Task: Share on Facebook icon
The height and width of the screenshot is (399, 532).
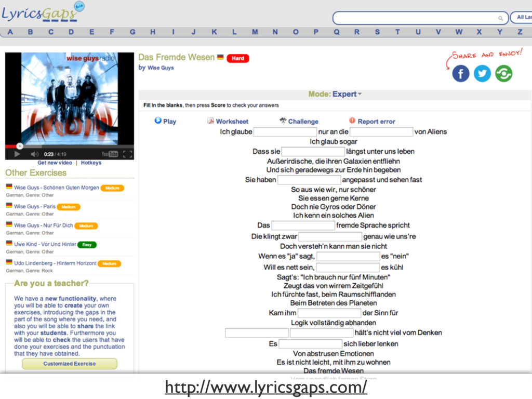Action: pyautogui.click(x=460, y=74)
